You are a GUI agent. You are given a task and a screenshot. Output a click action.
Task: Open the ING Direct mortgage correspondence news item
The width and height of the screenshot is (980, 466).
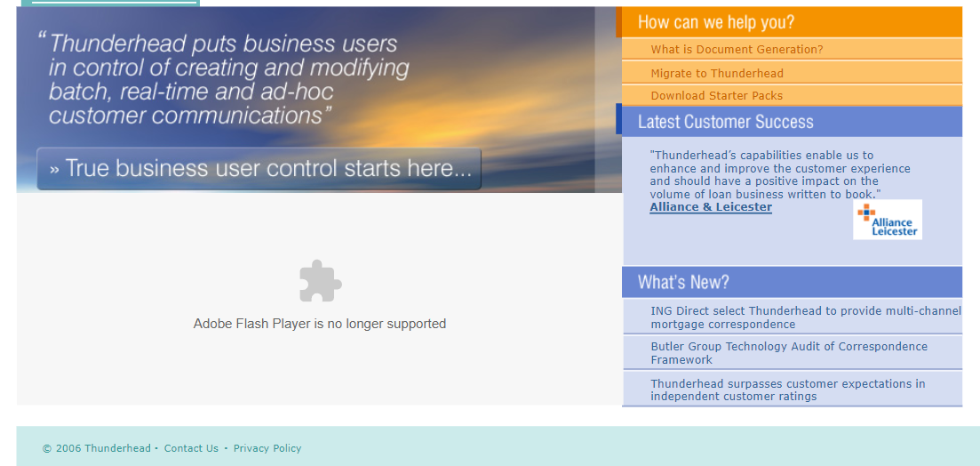(x=806, y=317)
